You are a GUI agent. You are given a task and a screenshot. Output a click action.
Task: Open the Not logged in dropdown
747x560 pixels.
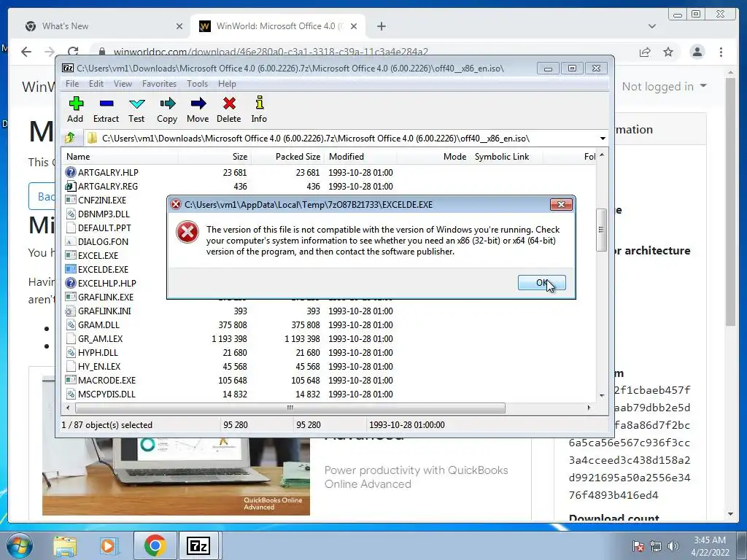coord(664,86)
